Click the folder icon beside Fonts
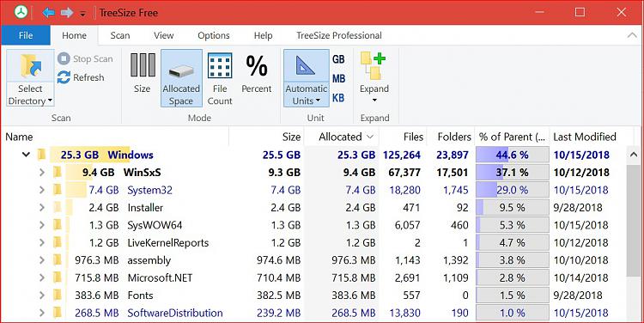 pyautogui.click(x=57, y=295)
